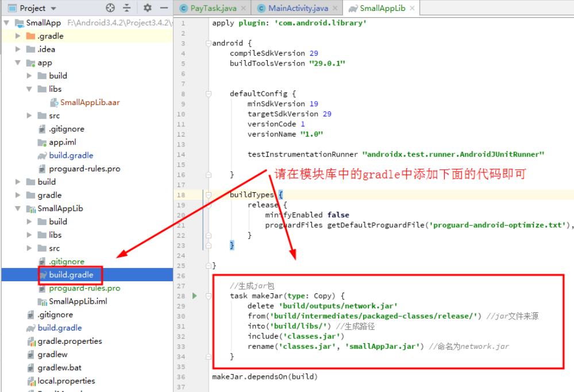Hide the Project tool window using minus icon
Screen dimensions: 574x392
click(x=164, y=8)
